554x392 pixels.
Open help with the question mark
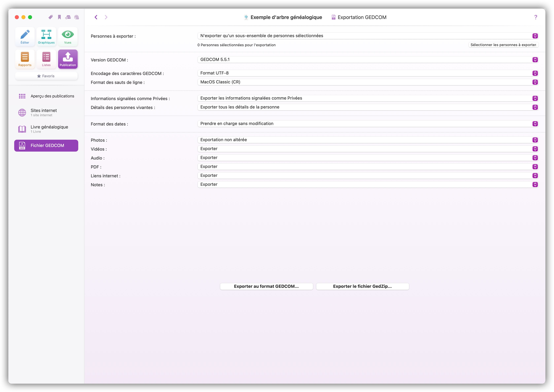536,17
